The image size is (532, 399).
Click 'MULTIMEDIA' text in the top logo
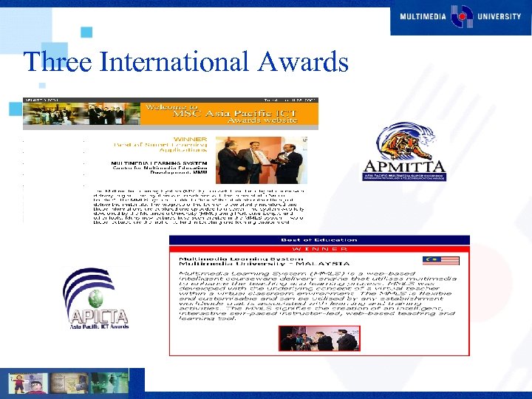click(423, 16)
